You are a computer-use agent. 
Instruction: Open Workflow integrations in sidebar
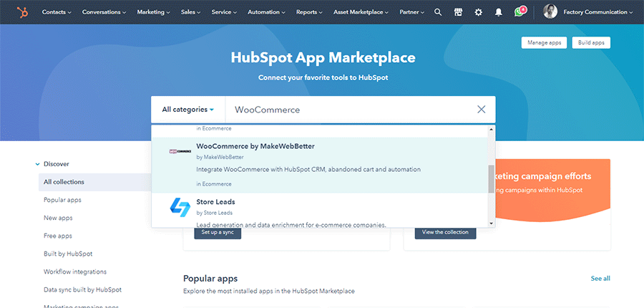tap(75, 271)
